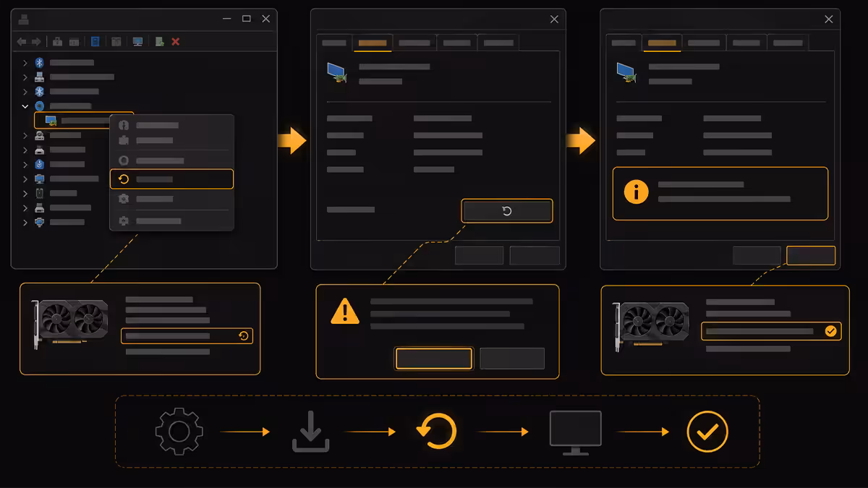Screen dimensions: 868x488
Task: Click the forward arrow in the left window toolbar
Action: 36,41
